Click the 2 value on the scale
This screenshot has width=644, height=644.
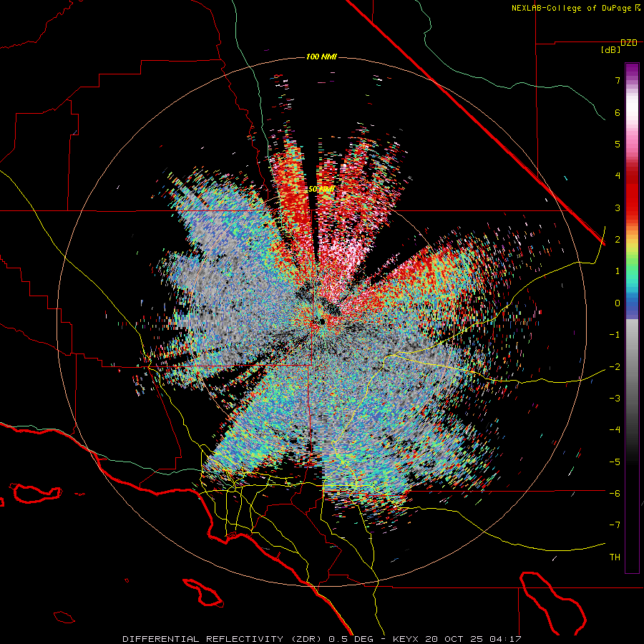pos(618,240)
